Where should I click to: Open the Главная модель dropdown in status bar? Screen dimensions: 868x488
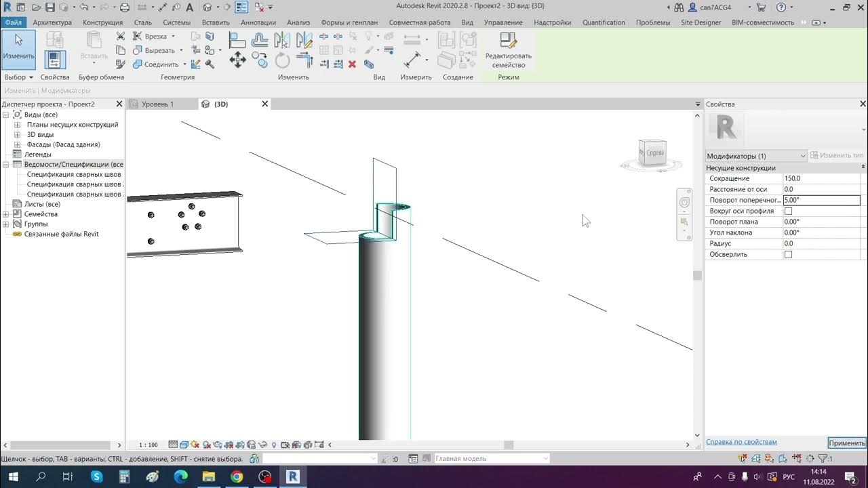click(492, 459)
